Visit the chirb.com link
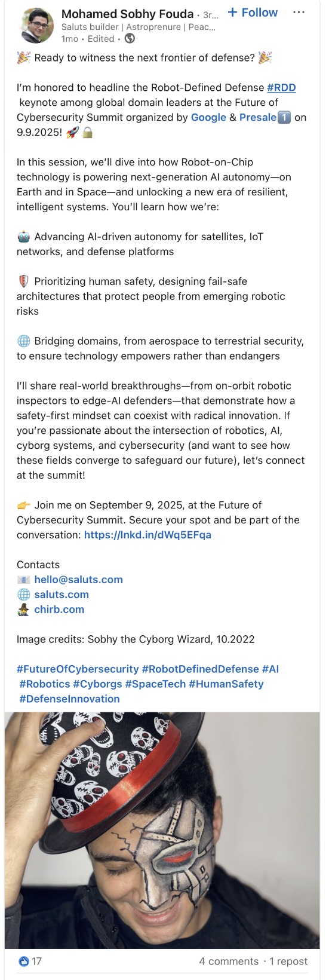The height and width of the screenshot is (980, 332). [59, 610]
